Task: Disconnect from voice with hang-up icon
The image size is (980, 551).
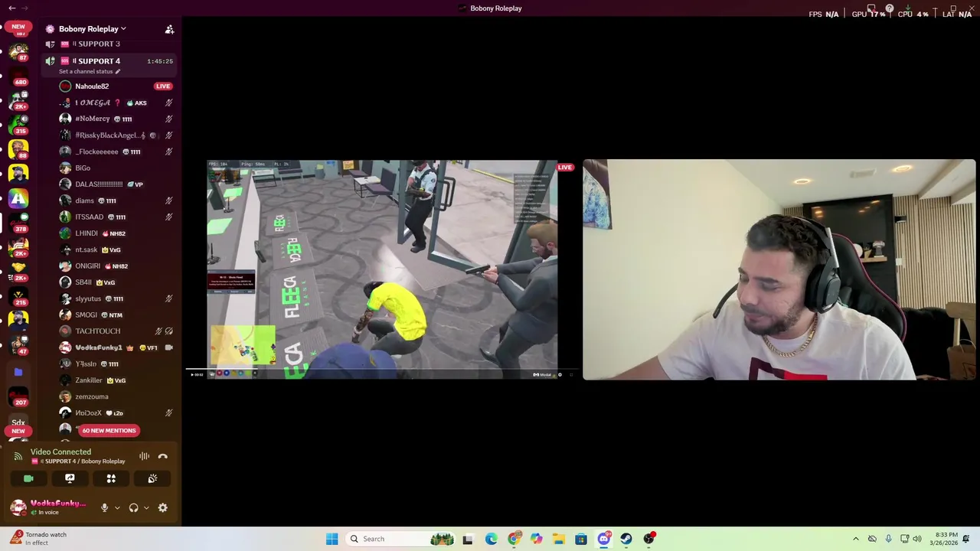Action: [x=162, y=456]
